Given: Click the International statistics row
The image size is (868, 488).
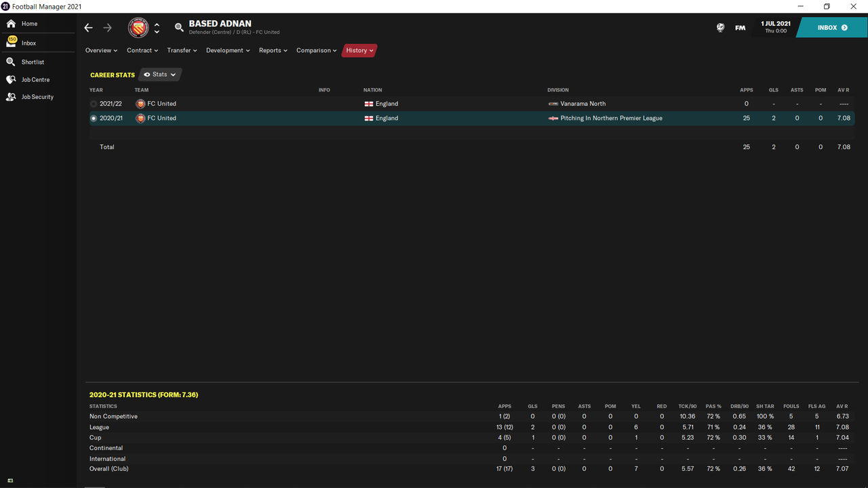Looking at the screenshot, I should click(x=472, y=458).
